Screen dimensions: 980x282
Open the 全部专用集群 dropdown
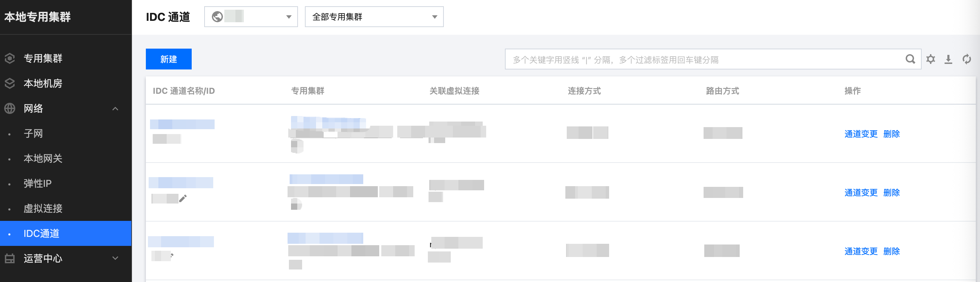(374, 17)
